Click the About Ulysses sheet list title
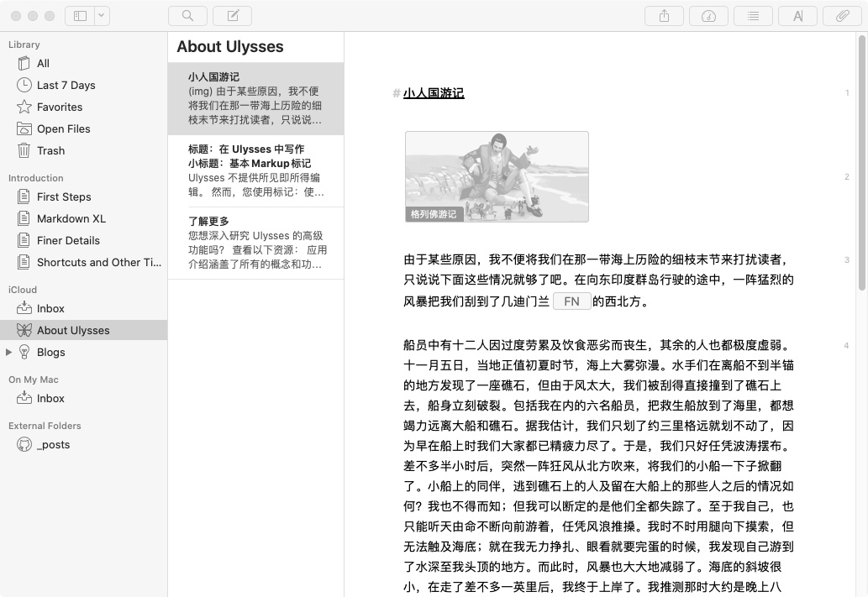The height and width of the screenshot is (597, 868). (230, 46)
